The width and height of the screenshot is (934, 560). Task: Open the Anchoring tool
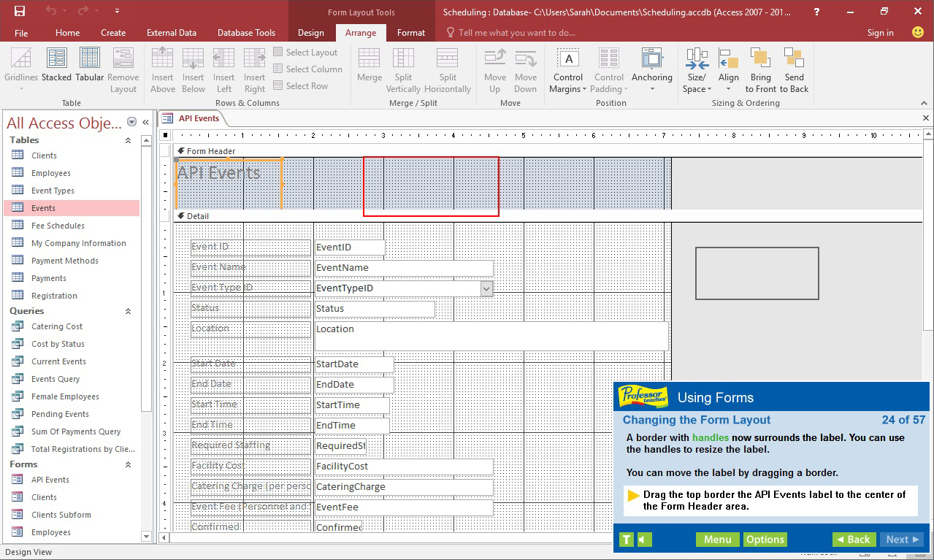651,69
